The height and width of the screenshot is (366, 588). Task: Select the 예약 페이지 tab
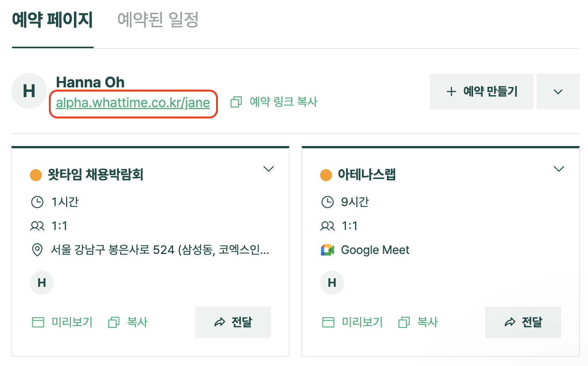[52, 20]
